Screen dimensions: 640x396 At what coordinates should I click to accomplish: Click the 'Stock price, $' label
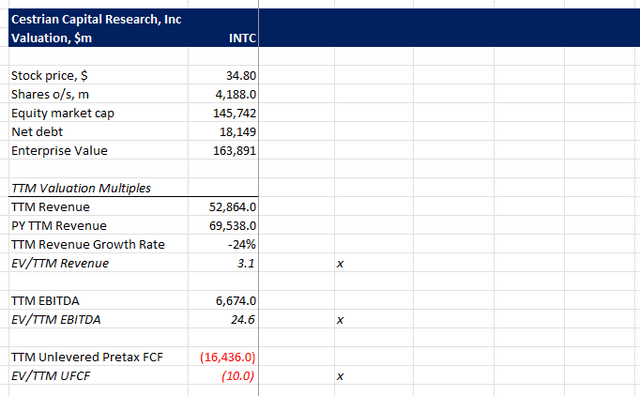click(49, 76)
